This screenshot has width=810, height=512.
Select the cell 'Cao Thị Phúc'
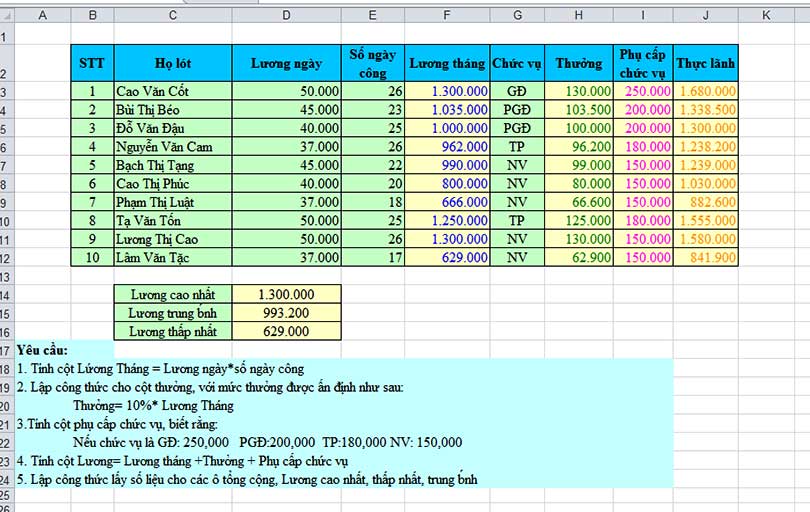click(x=173, y=183)
